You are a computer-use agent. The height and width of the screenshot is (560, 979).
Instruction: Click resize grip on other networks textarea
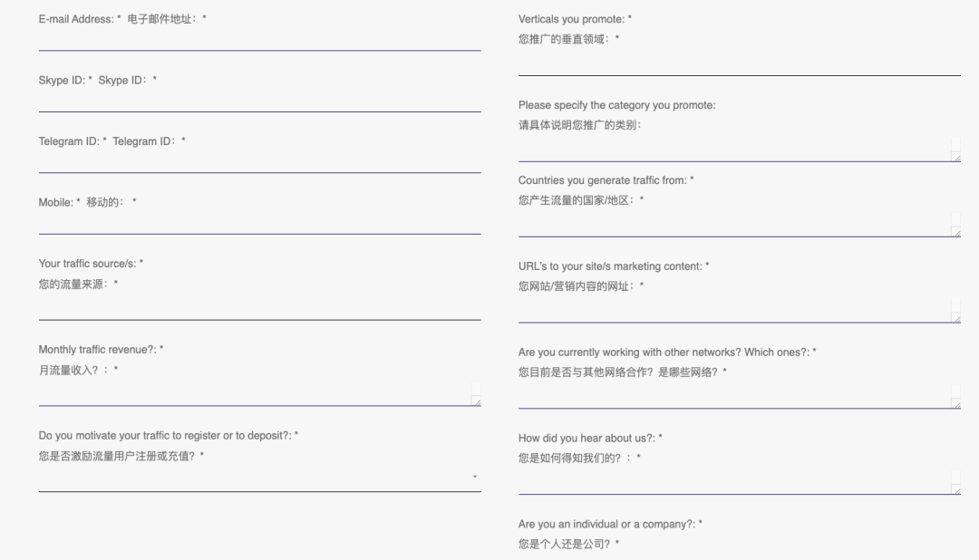(x=956, y=404)
